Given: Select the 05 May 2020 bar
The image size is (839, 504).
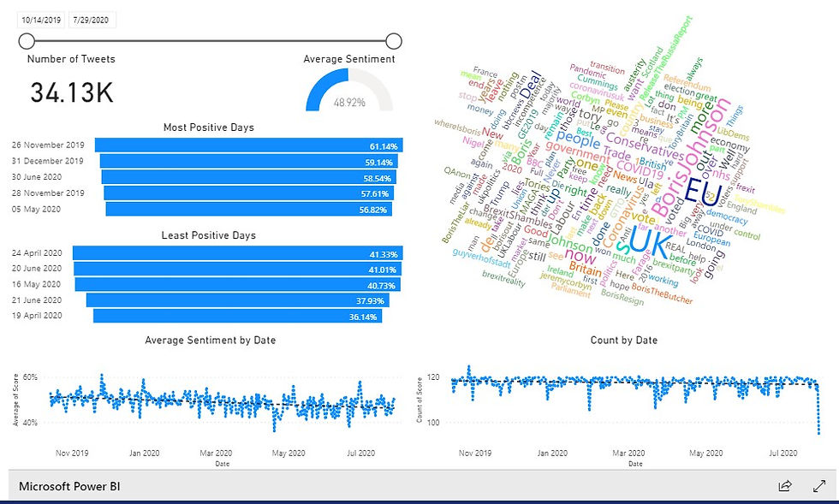Looking at the screenshot, I should click(x=249, y=209).
